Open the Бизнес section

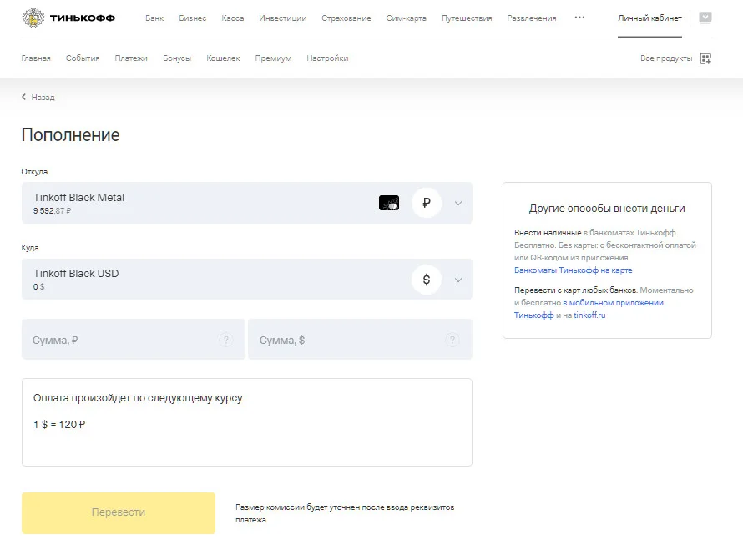pos(192,18)
